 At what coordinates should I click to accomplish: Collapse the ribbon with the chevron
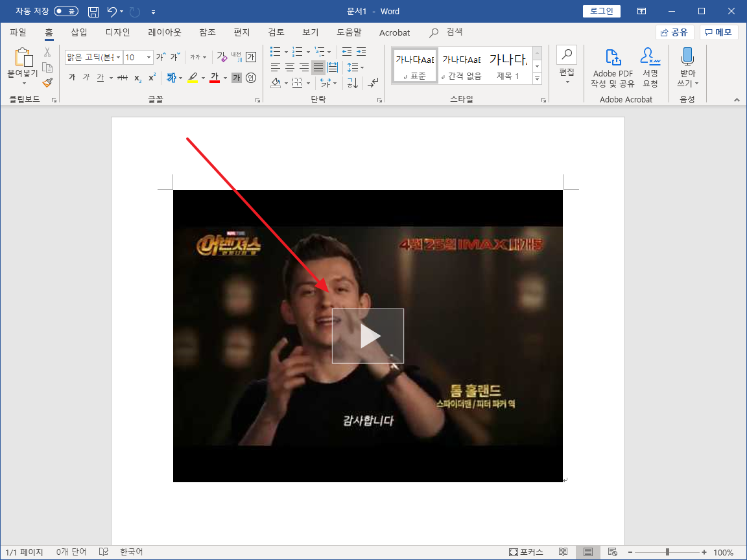tap(737, 100)
